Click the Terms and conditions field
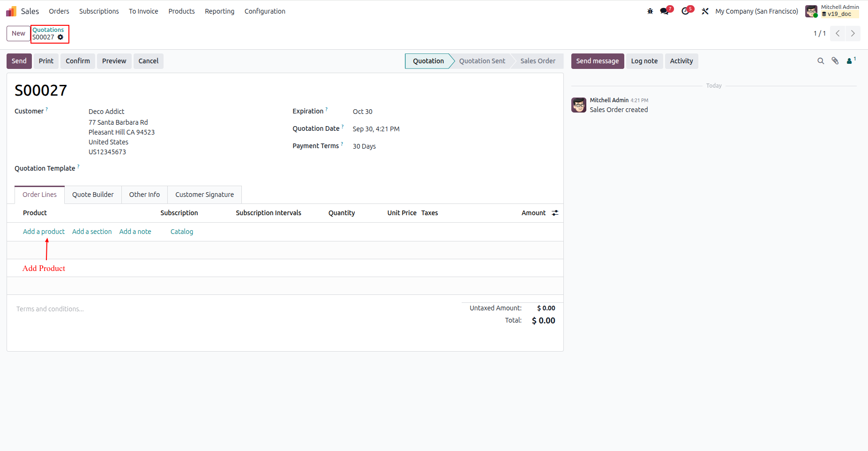868x451 pixels. coord(234,309)
